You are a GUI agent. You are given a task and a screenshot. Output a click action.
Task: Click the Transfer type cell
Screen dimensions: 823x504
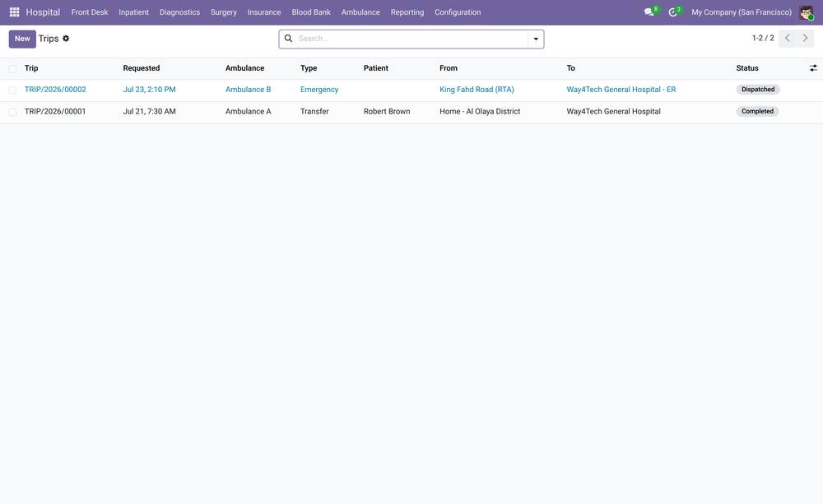tap(314, 112)
